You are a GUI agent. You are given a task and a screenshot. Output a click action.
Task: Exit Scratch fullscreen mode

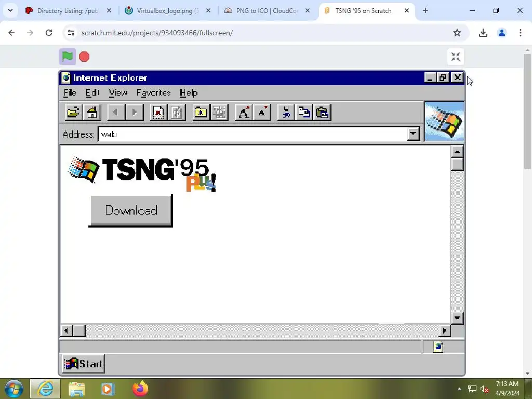pos(455,57)
